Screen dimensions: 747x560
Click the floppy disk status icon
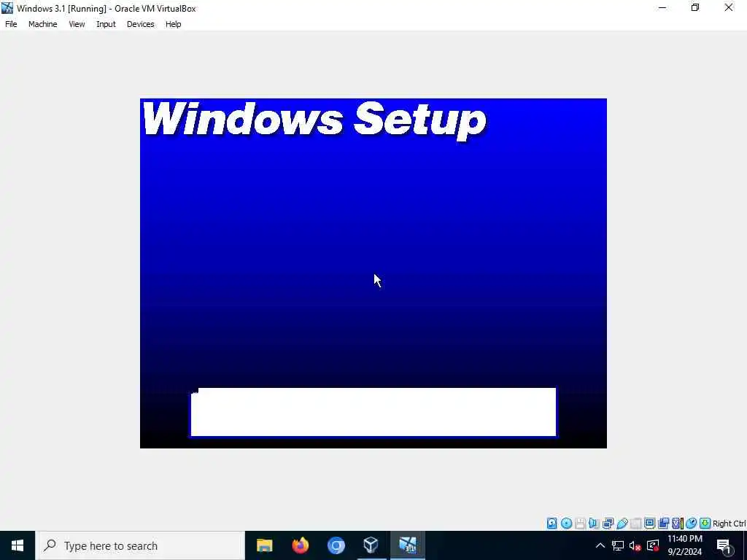[580, 524]
